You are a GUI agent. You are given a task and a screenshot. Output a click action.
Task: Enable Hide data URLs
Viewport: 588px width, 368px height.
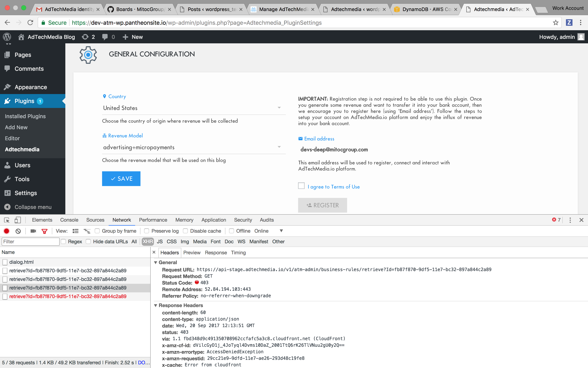(88, 241)
